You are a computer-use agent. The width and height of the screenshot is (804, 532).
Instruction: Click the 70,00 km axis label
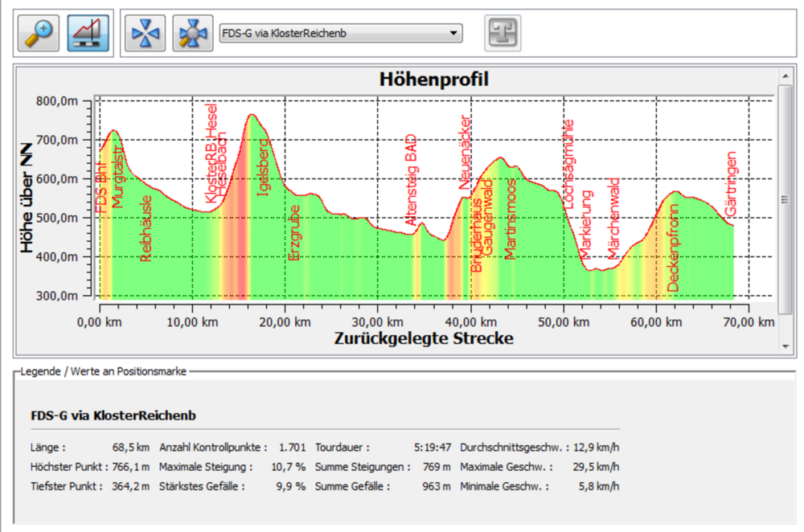click(x=749, y=322)
